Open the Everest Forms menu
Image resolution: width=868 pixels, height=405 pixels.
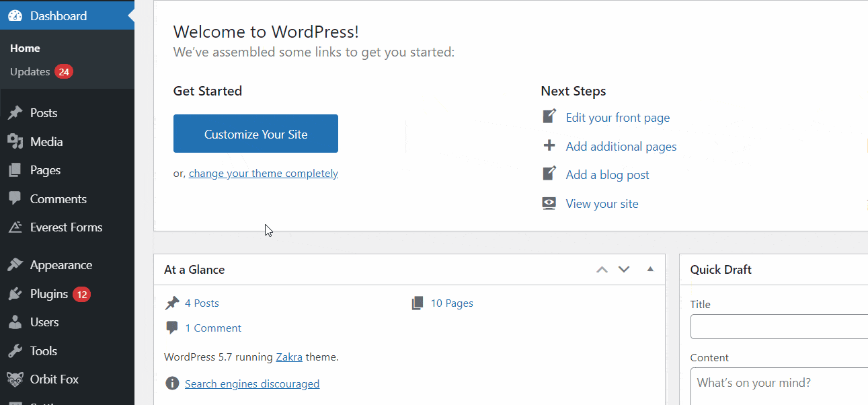[x=67, y=227]
